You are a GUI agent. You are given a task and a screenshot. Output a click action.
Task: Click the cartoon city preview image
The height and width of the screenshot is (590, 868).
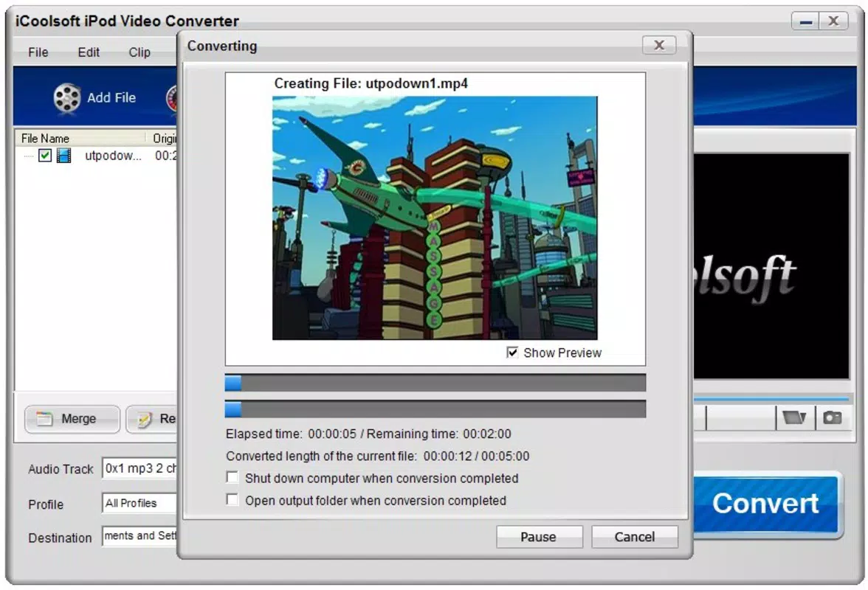point(435,218)
